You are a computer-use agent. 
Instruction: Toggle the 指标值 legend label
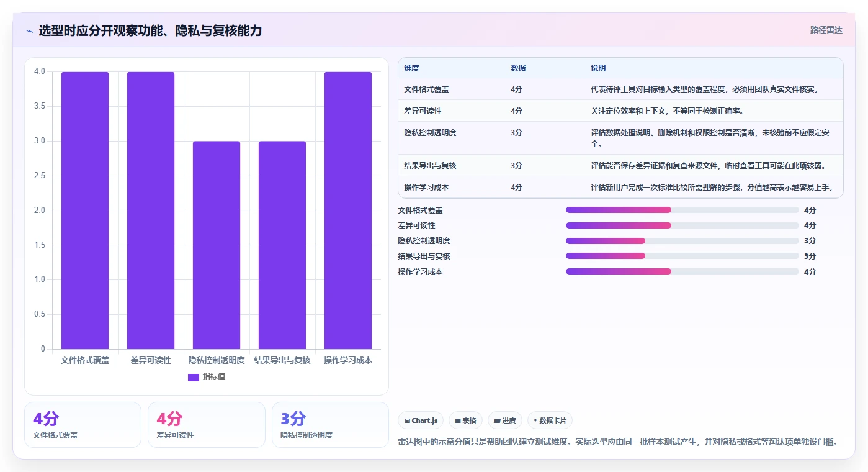(x=213, y=377)
